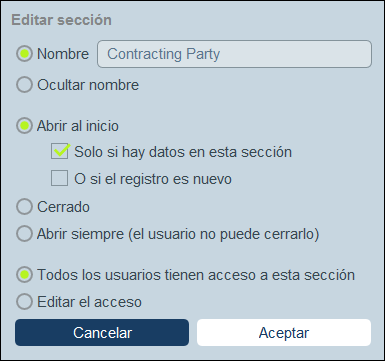Enable O si el registro es nuevo checkbox
This screenshot has height=361, width=385.
click(60, 178)
